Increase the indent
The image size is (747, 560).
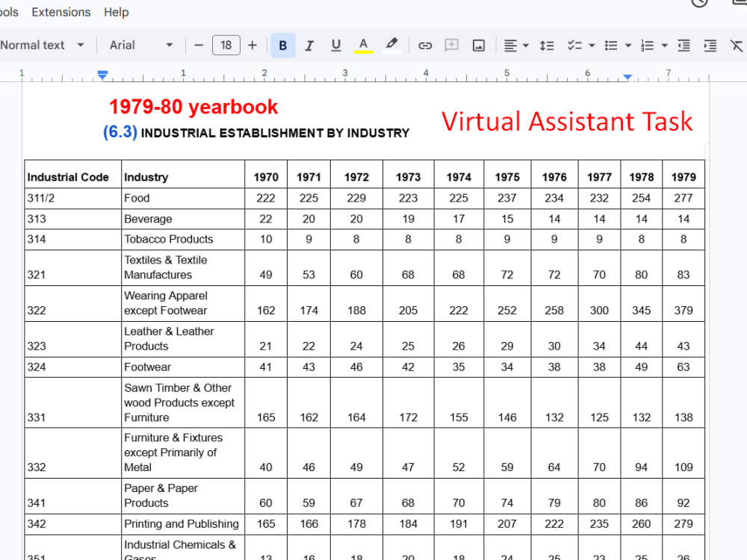[710, 46]
